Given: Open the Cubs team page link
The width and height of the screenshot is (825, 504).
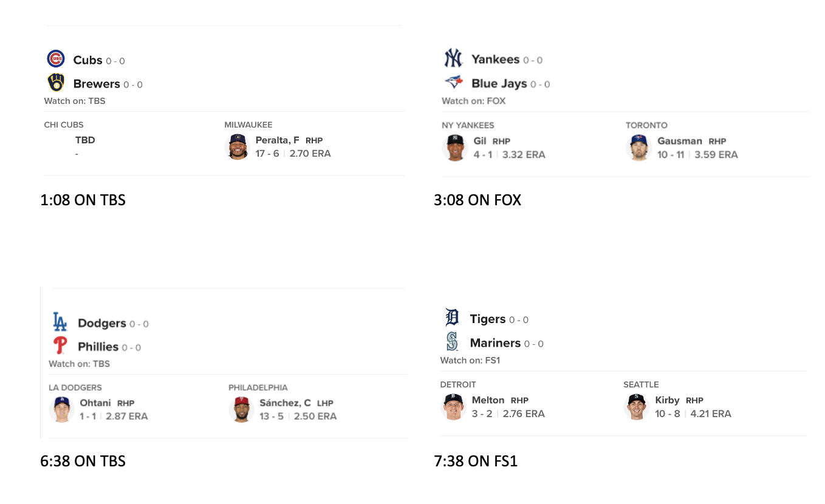Looking at the screenshot, I should pyautogui.click(x=87, y=60).
